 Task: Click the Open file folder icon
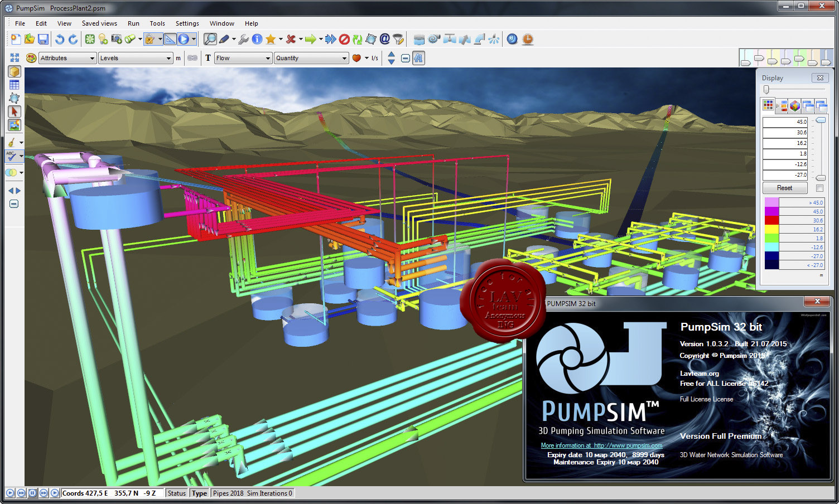[x=29, y=39]
